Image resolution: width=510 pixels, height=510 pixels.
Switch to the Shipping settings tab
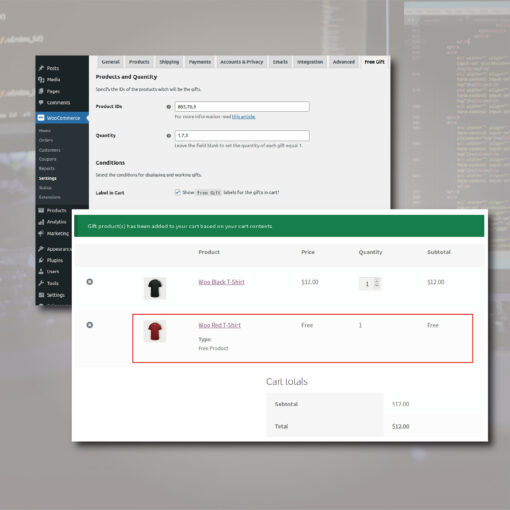click(169, 62)
